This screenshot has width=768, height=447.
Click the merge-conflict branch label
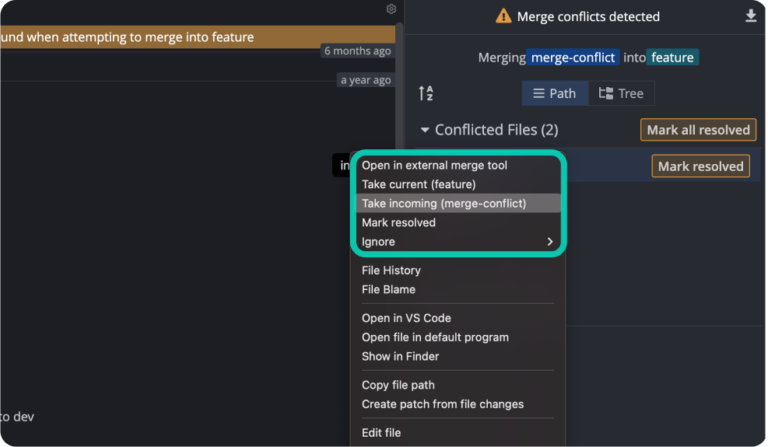[x=574, y=58]
